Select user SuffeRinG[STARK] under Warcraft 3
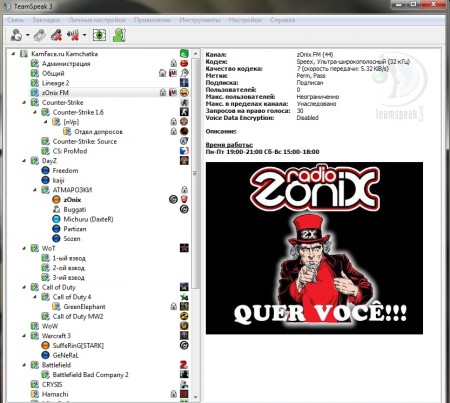The image size is (450, 403). (78, 346)
